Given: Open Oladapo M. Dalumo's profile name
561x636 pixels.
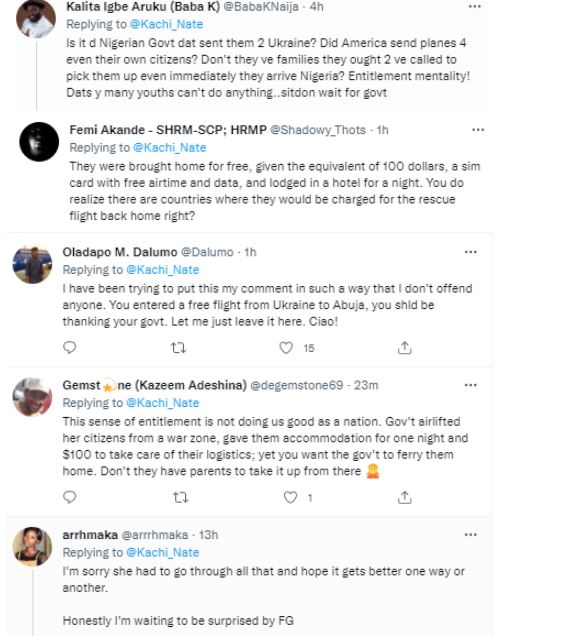Looking at the screenshot, I should pyautogui.click(x=120, y=252).
